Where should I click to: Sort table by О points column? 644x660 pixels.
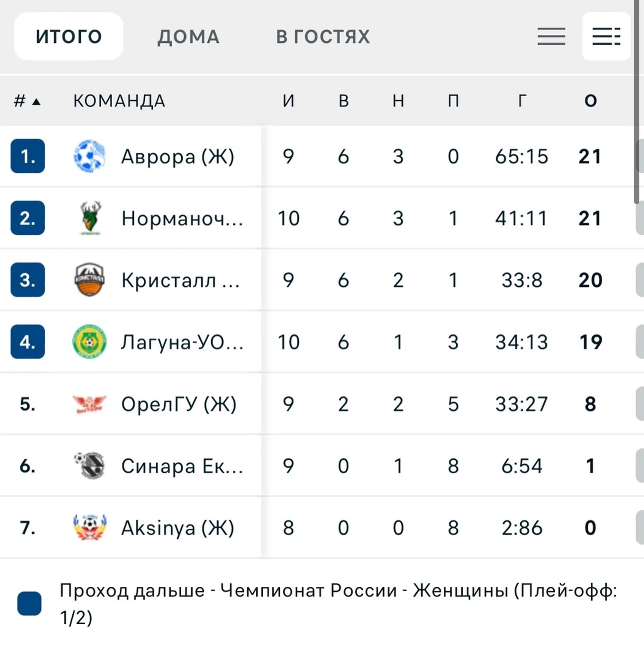point(591,101)
